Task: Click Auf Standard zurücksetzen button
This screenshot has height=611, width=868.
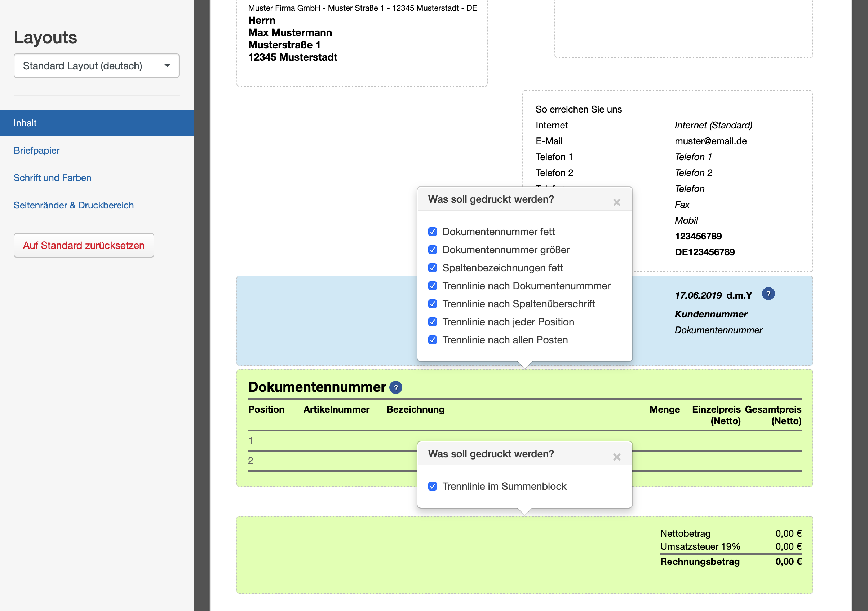Action: [x=84, y=246]
